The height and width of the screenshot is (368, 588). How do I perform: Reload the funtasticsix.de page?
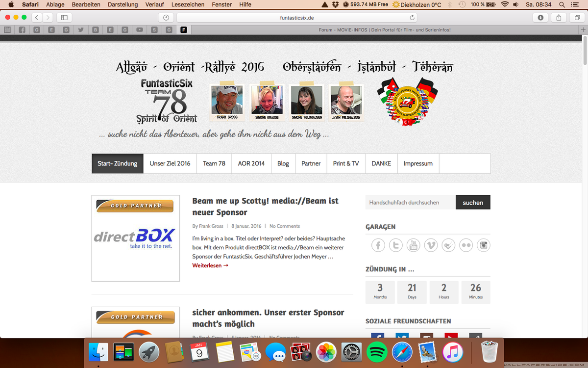(x=412, y=17)
